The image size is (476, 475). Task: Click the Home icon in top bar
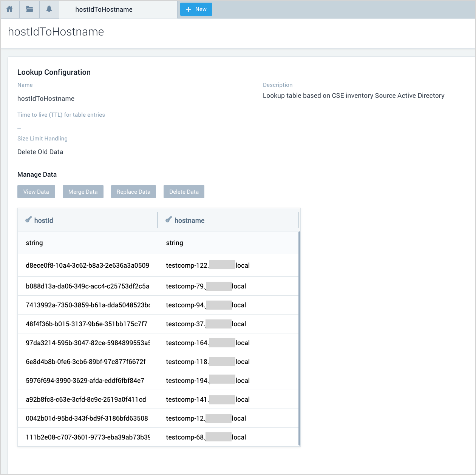10,9
